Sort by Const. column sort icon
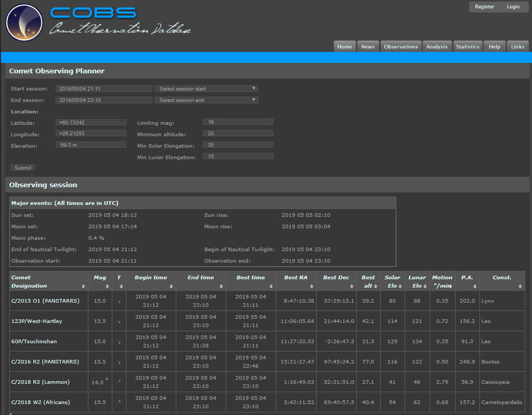This screenshot has height=415, width=532. (520, 287)
